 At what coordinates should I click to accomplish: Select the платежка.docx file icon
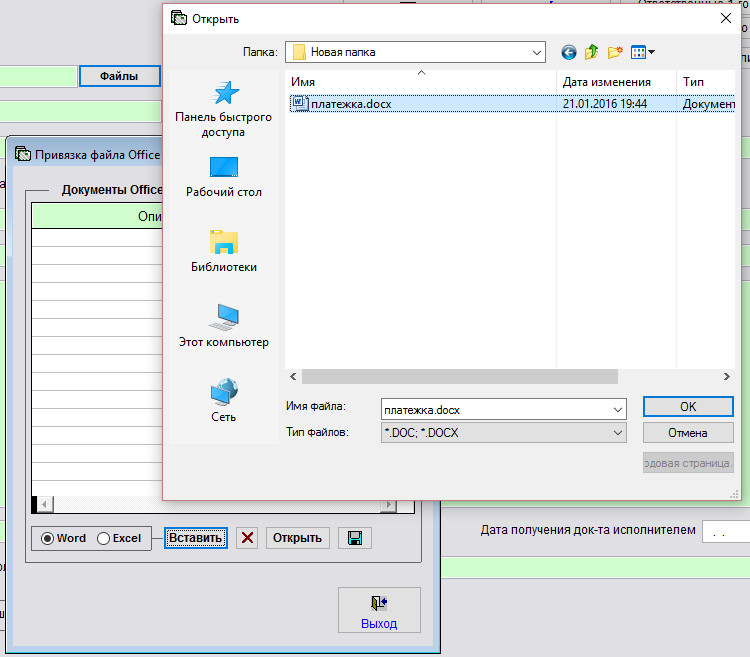pyautogui.click(x=300, y=103)
